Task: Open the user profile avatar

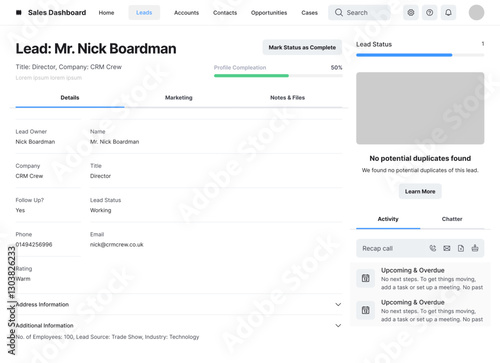Action: pos(476,13)
